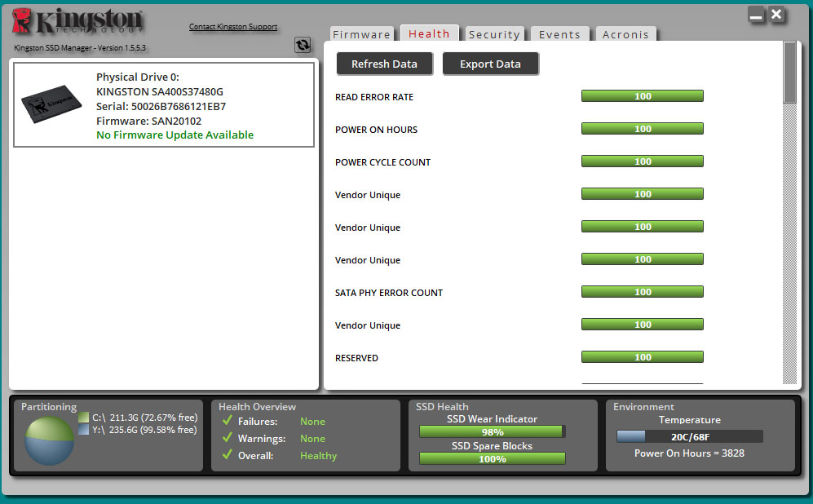Click the 'Environment' heading
The image size is (813, 504).
[644, 406]
